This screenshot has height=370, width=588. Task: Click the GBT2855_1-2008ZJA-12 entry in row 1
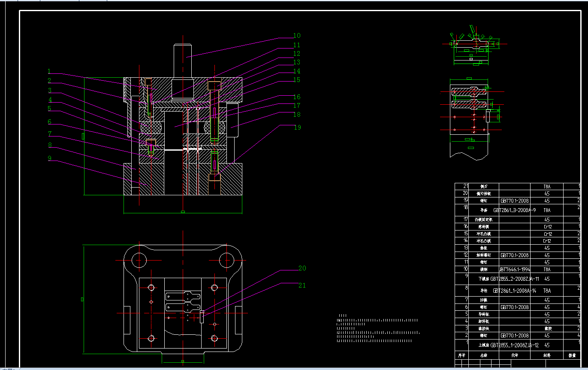(514, 345)
